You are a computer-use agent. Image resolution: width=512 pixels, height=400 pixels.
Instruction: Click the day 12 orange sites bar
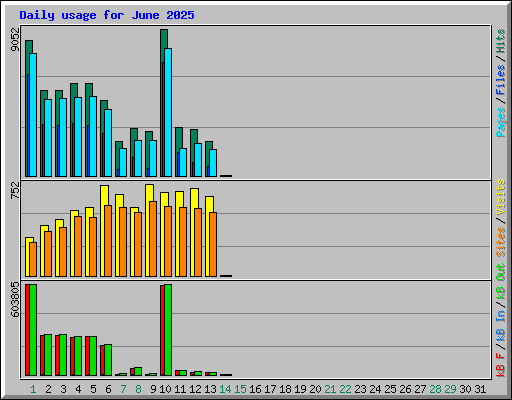point(198,242)
